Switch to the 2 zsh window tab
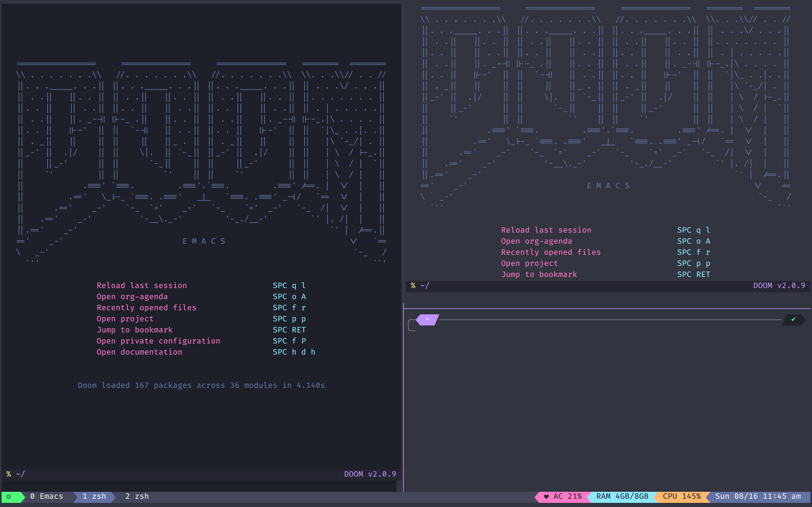This screenshot has height=507, width=812. point(137,497)
